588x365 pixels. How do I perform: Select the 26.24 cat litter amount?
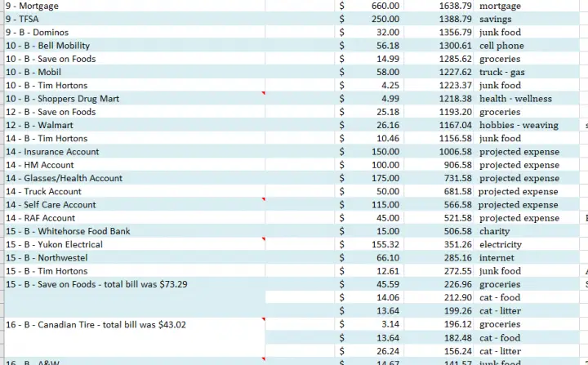pyautogui.click(x=369, y=351)
